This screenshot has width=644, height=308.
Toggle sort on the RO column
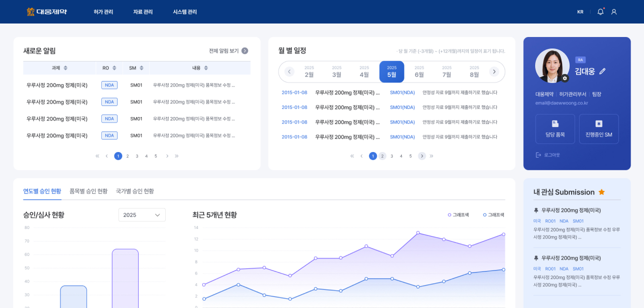(114, 68)
